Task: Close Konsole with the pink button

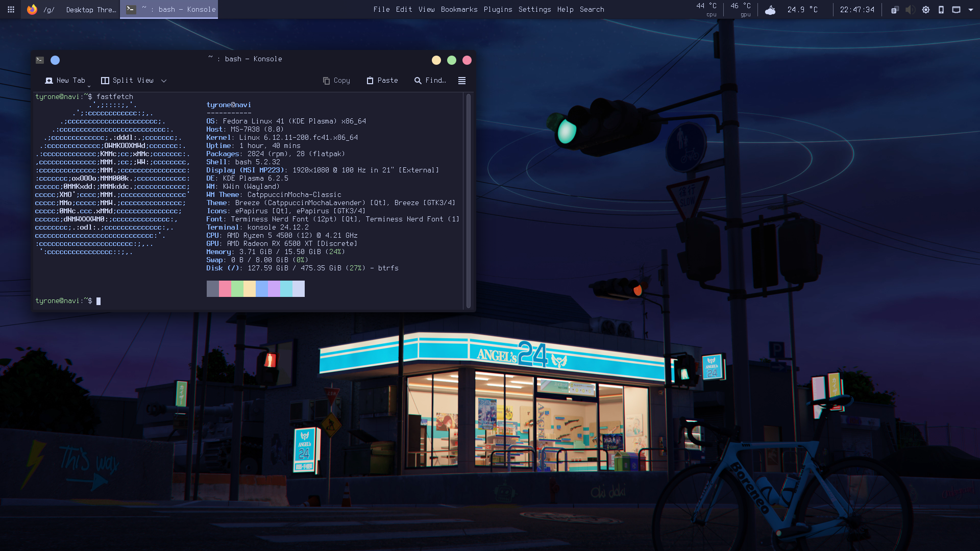Action: pyautogui.click(x=467, y=60)
